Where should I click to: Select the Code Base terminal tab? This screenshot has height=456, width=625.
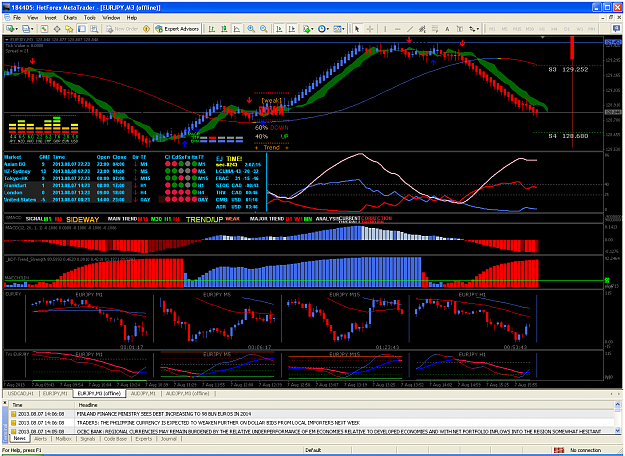(x=115, y=438)
